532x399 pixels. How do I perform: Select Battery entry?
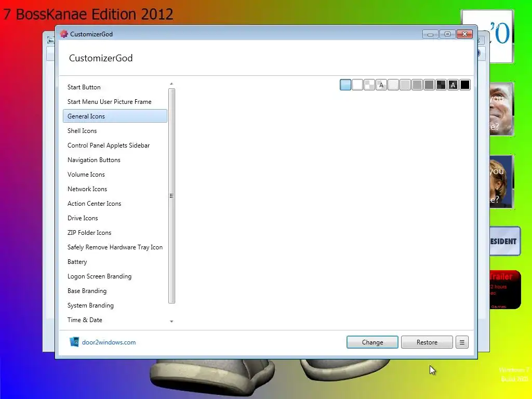(x=115, y=262)
